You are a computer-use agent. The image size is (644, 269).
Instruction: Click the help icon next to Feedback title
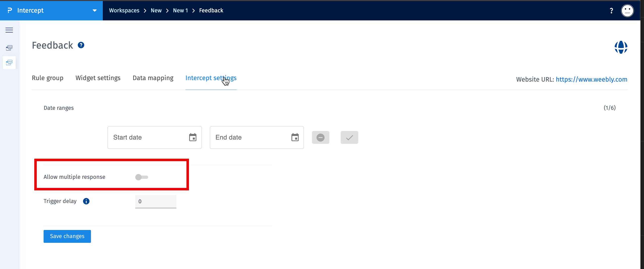(x=81, y=45)
